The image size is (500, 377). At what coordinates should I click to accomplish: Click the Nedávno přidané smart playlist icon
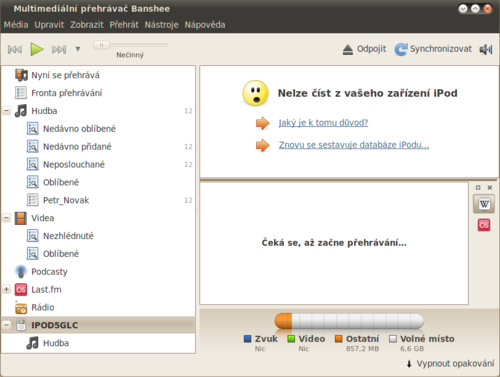[32, 146]
